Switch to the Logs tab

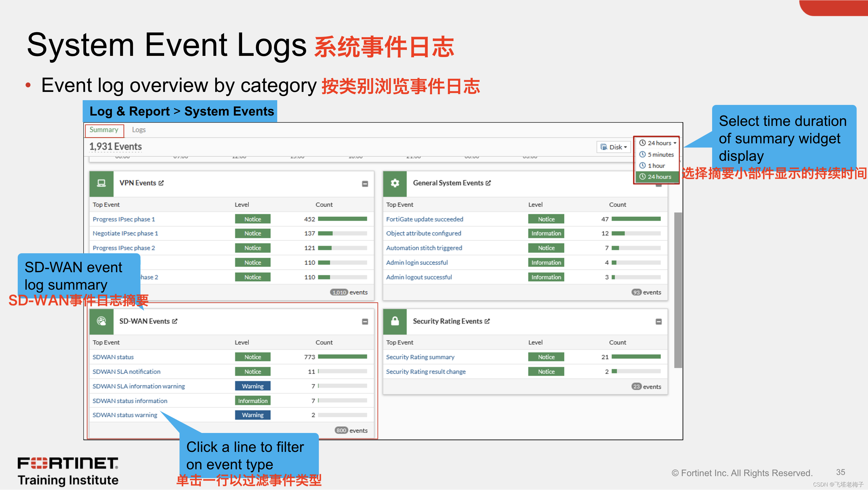[x=138, y=130]
